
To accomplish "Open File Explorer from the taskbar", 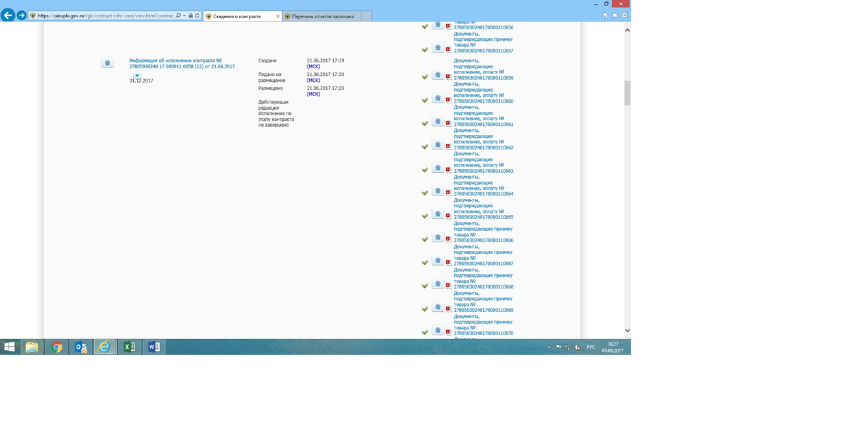I will 32,347.
